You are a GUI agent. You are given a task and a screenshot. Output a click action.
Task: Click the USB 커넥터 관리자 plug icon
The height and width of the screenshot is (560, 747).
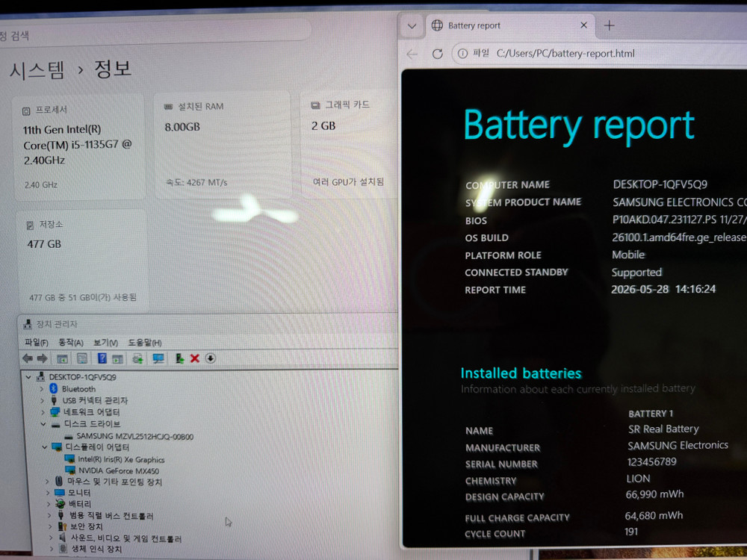55,400
